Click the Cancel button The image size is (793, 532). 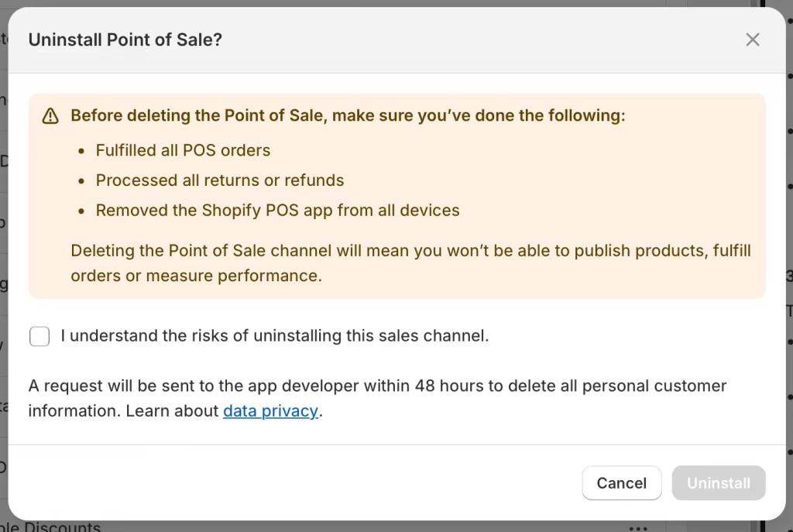[x=621, y=482]
